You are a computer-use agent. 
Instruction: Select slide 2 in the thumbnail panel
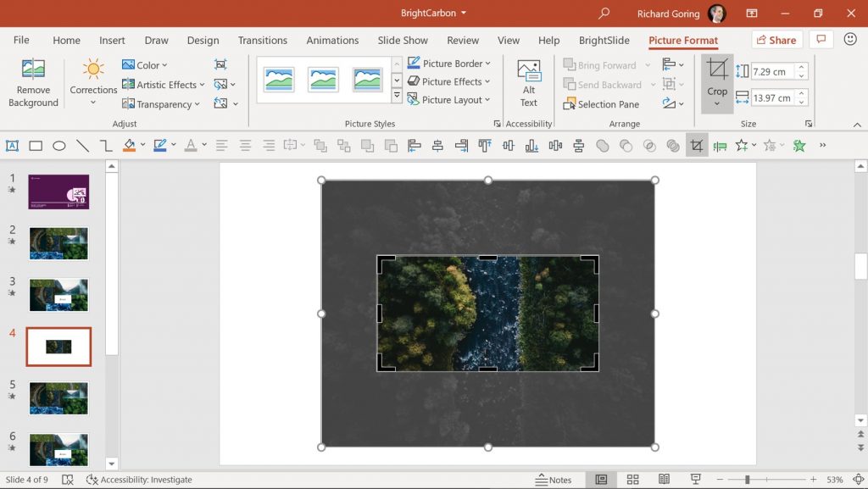pyautogui.click(x=58, y=243)
